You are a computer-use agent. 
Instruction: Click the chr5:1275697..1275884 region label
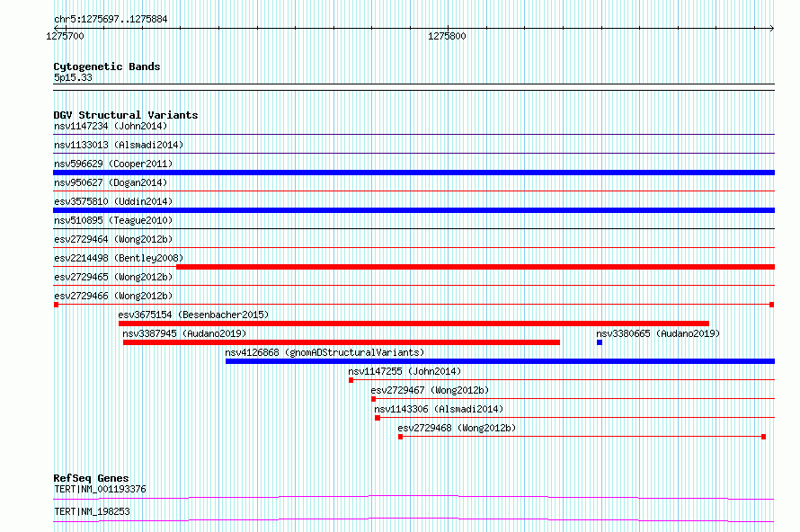click(111, 20)
